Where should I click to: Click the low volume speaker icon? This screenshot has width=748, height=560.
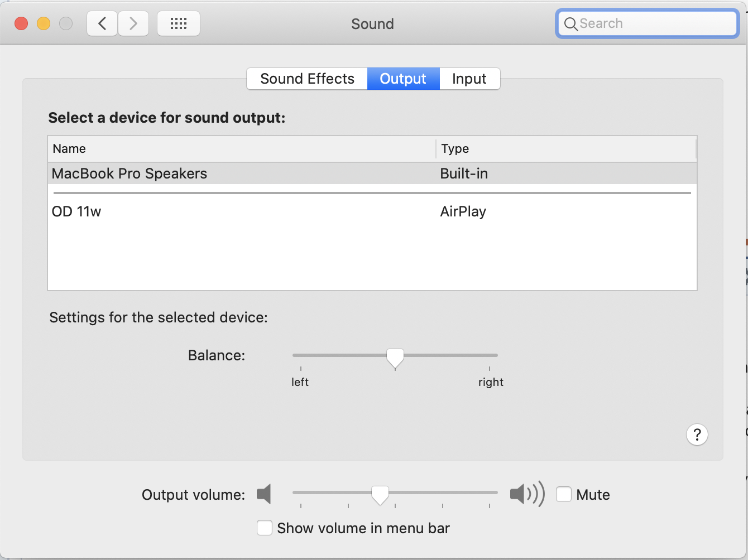click(x=264, y=494)
